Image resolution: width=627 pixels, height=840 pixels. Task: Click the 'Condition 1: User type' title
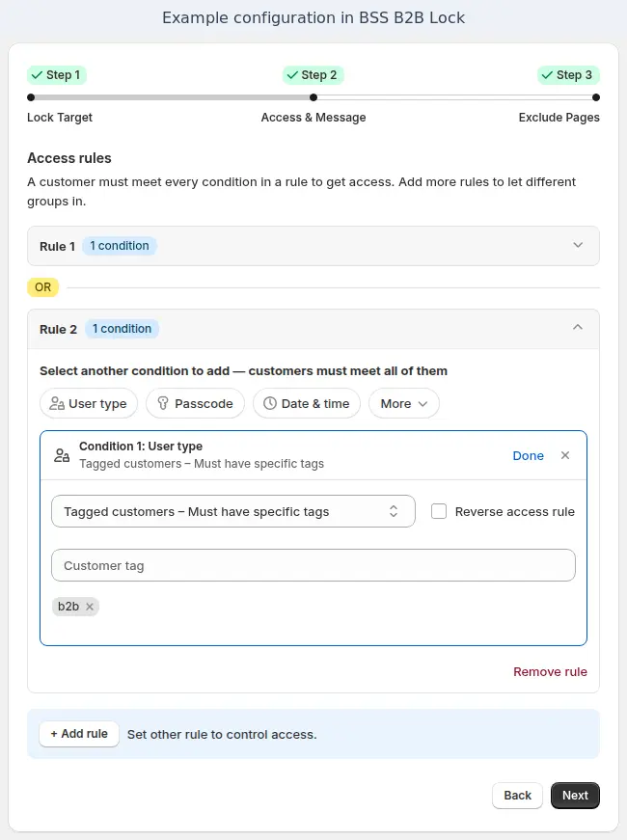pyautogui.click(x=141, y=447)
